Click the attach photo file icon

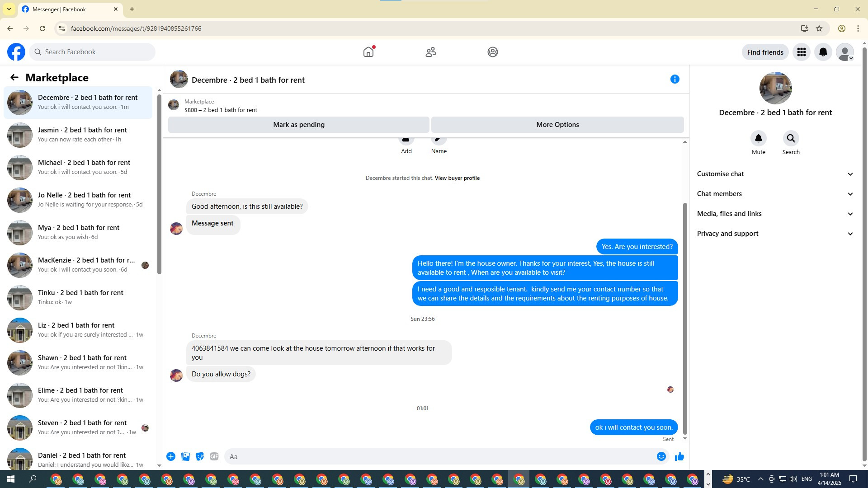point(185,456)
